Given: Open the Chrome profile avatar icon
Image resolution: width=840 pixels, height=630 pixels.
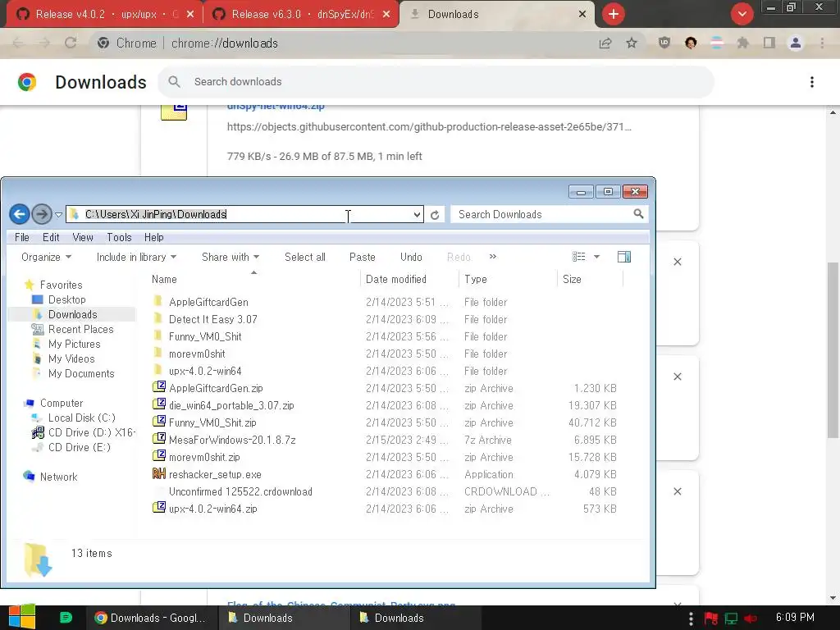Looking at the screenshot, I should click(796, 43).
